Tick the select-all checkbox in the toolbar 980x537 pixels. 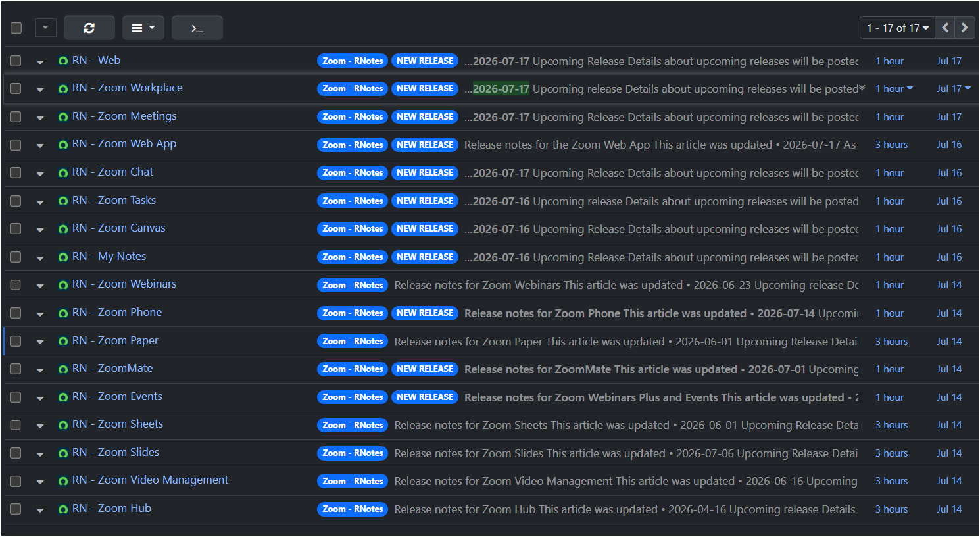(x=16, y=28)
